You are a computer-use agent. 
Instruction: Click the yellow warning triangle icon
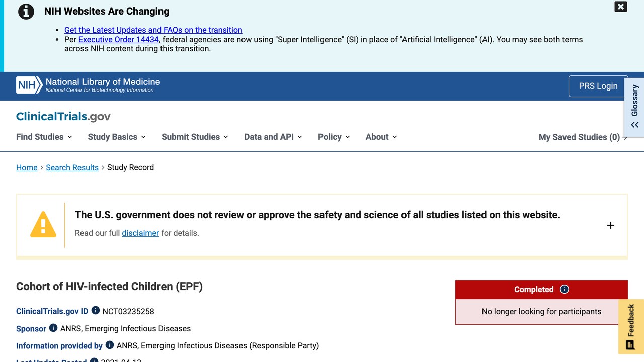point(43,224)
